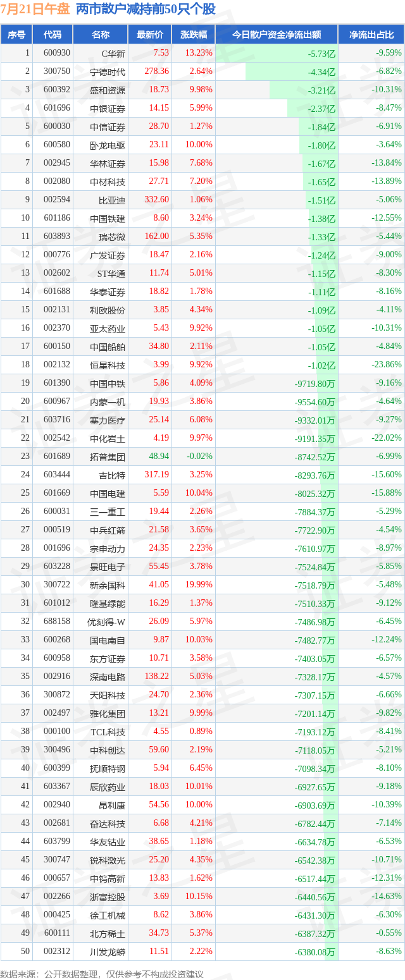Click the stock name 优刻得-W
The height and width of the screenshot is (980, 405).
(x=106, y=622)
